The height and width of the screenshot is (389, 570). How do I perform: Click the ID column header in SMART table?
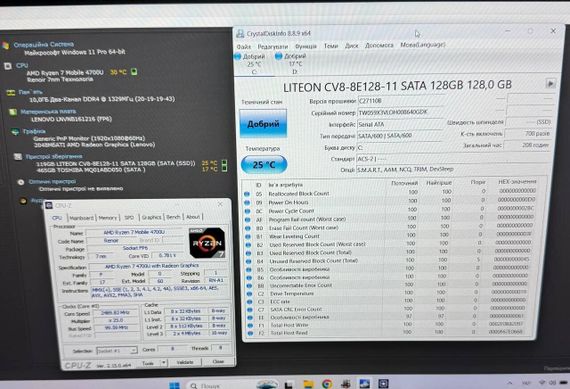pyautogui.click(x=258, y=185)
